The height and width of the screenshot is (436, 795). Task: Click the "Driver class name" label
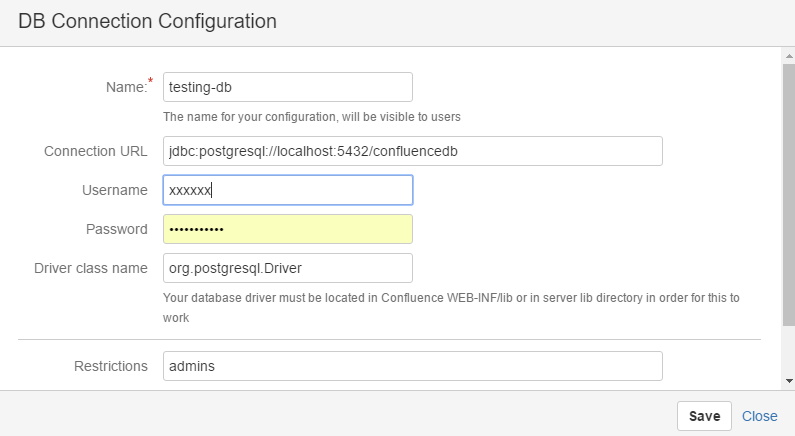[x=91, y=268]
